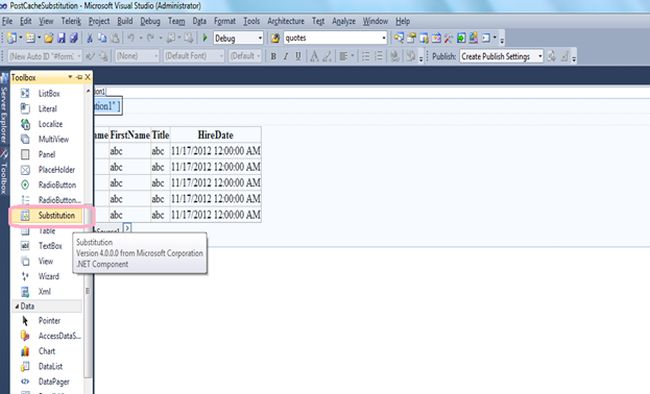Screen dimensions: 650x394
Task: Click the numbered list formatting icon
Action: pyautogui.click(x=378, y=56)
